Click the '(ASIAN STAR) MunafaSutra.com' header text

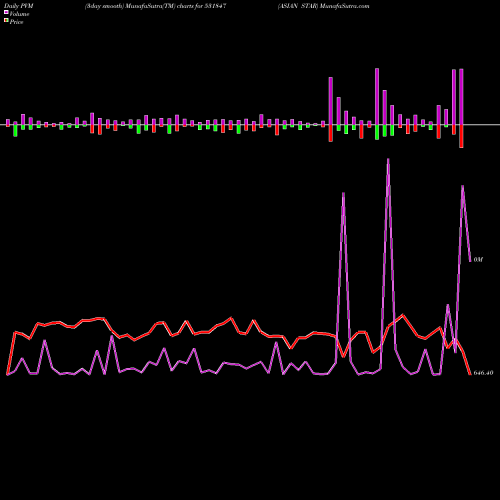click(324, 6)
